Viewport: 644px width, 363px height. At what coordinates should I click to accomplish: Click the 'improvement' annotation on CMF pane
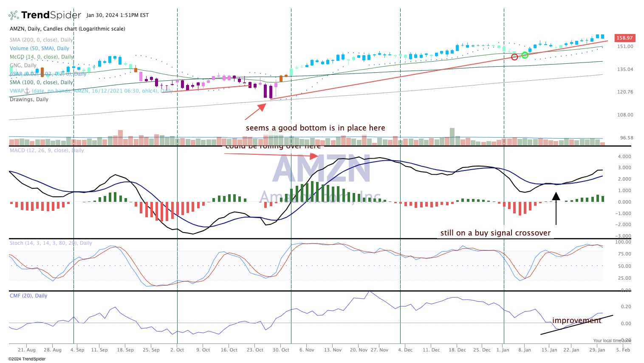[576, 320]
